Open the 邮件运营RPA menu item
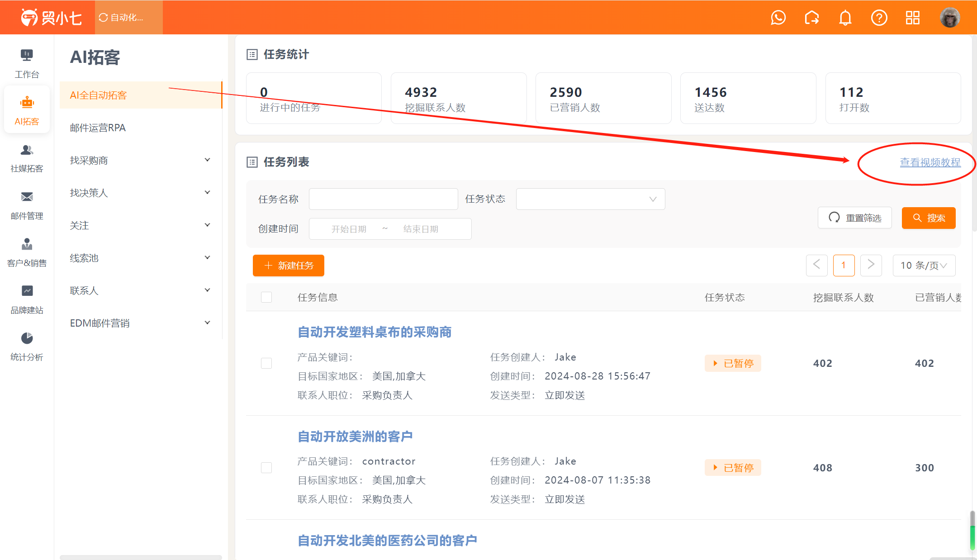Viewport: 977px width, 560px height. (141, 128)
